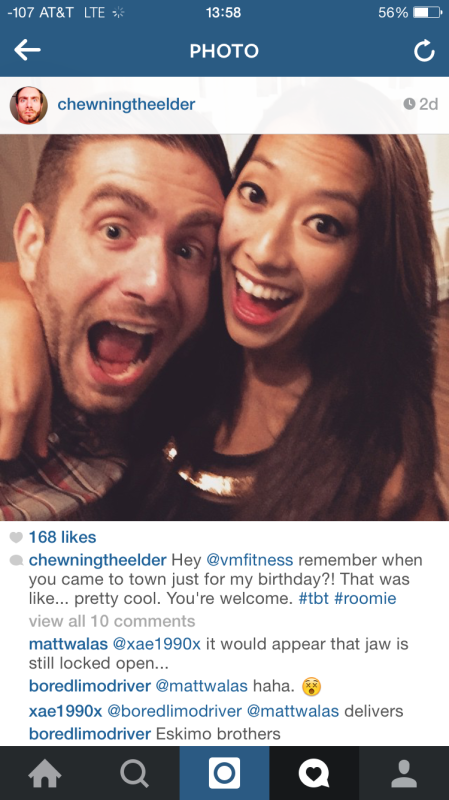Tap the gray heart icon beside likes
This screenshot has height=800, width=449.
click(16, 537)
